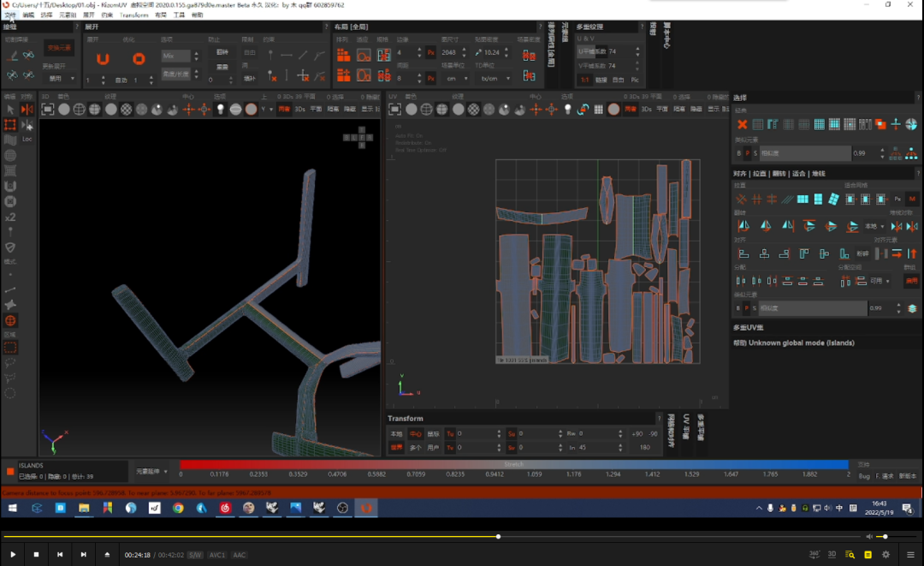Open the Transform menu in menu bar

[x=133, y=15]
